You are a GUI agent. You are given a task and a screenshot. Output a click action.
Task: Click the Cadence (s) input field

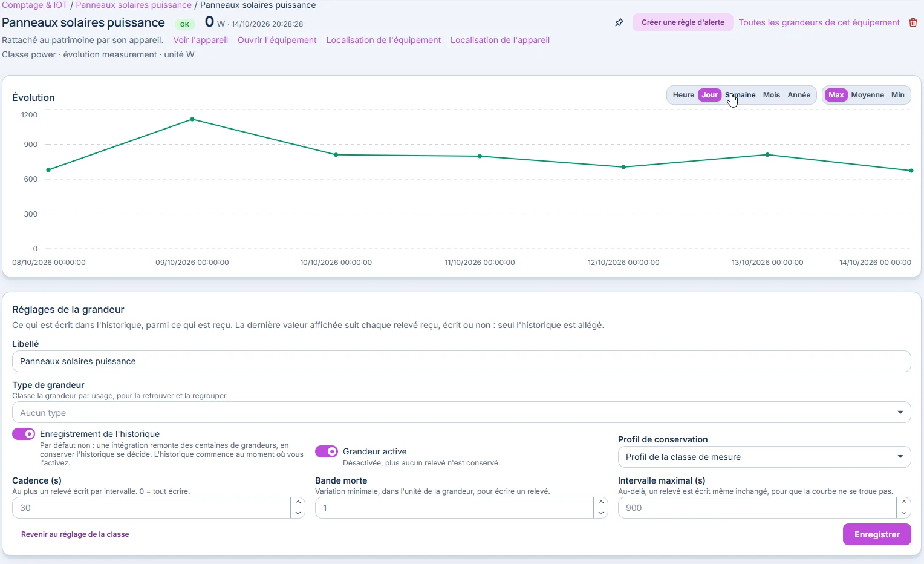pos(151,508)
